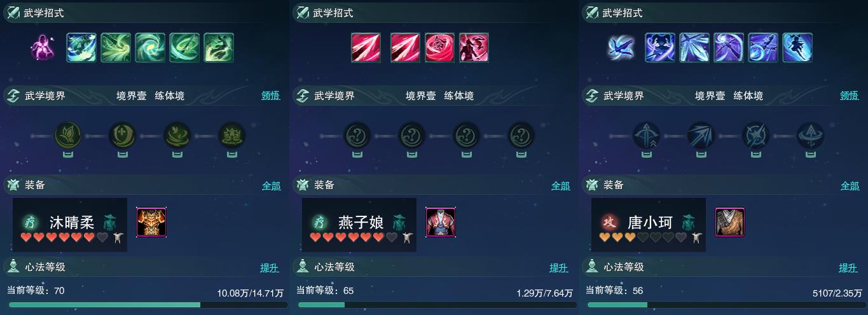Select the 沐晴柔 character card

click(70, 225)
